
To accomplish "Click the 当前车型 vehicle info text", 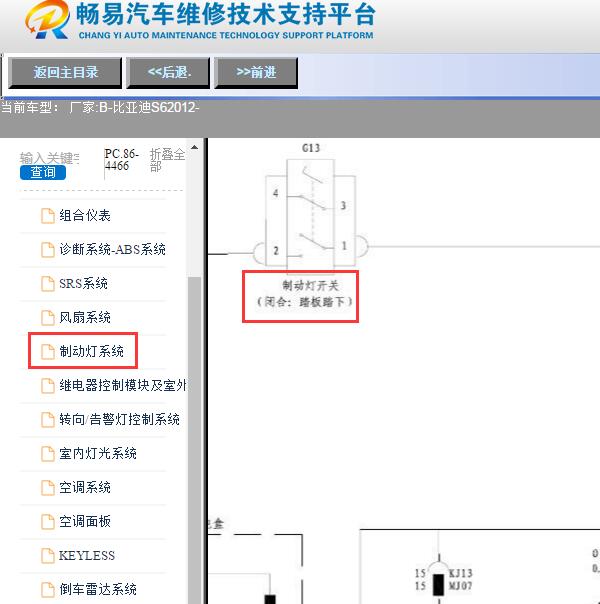I will 100,107.
